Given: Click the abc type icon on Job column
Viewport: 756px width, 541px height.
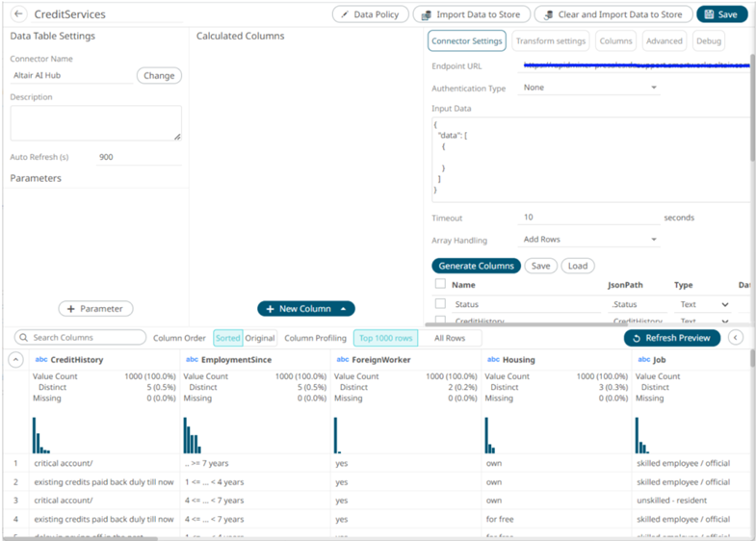Looking at the screenshot, I should pyautogui.click(x=643, y=360).
